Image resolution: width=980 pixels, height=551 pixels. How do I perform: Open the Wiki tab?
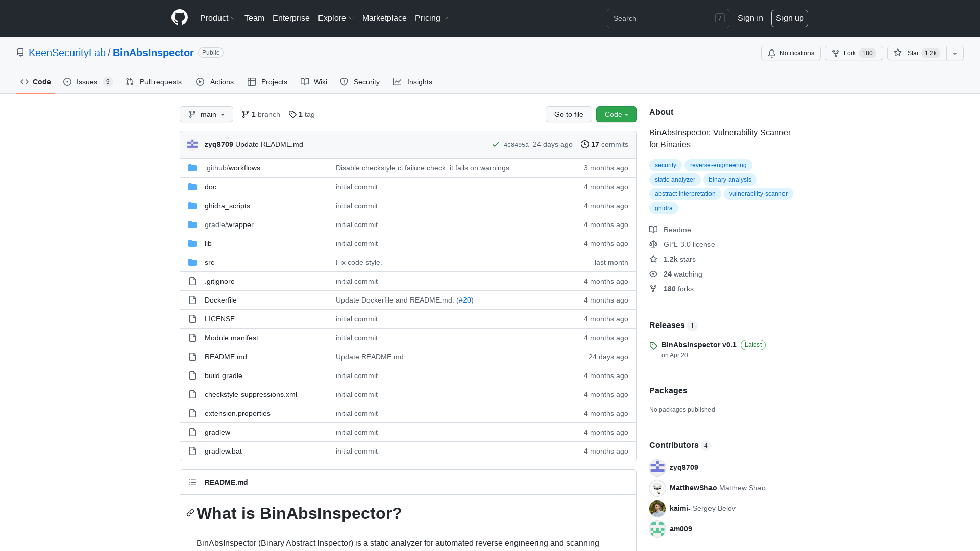point(314,82)
